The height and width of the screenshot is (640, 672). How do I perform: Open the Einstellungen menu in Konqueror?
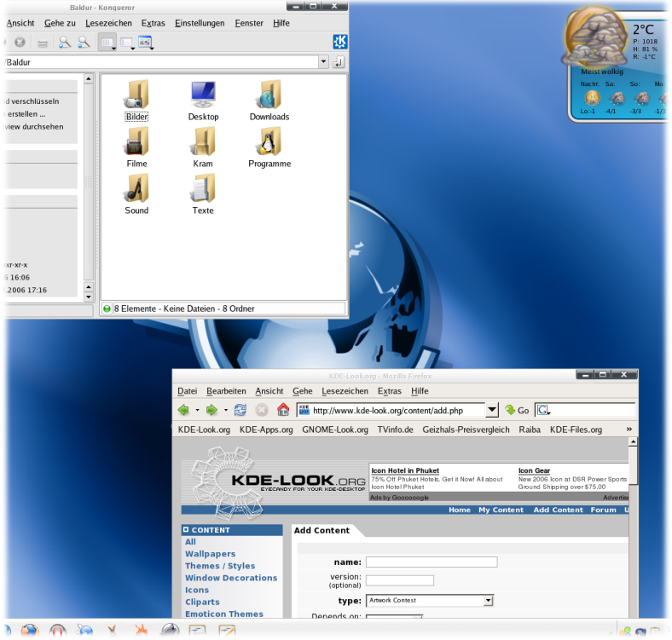pos(200,23)
